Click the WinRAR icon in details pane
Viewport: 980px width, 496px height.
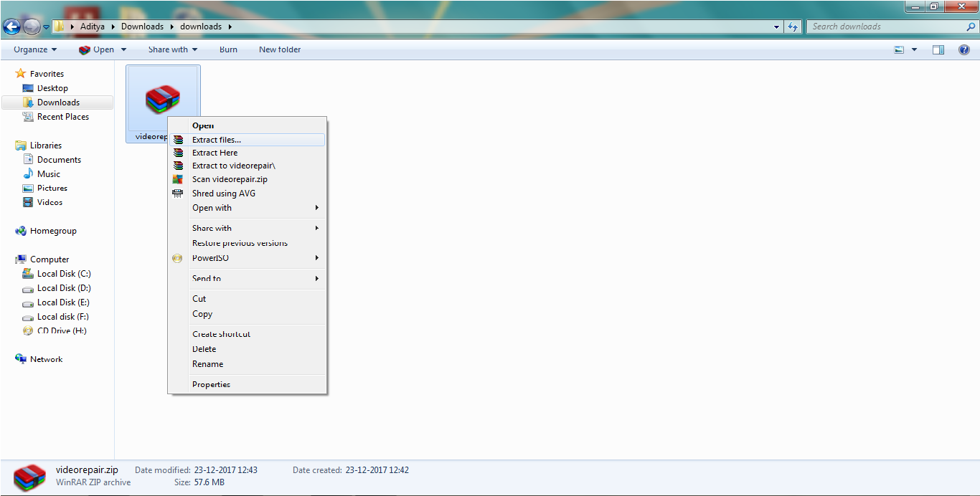(x=29, y=477)
